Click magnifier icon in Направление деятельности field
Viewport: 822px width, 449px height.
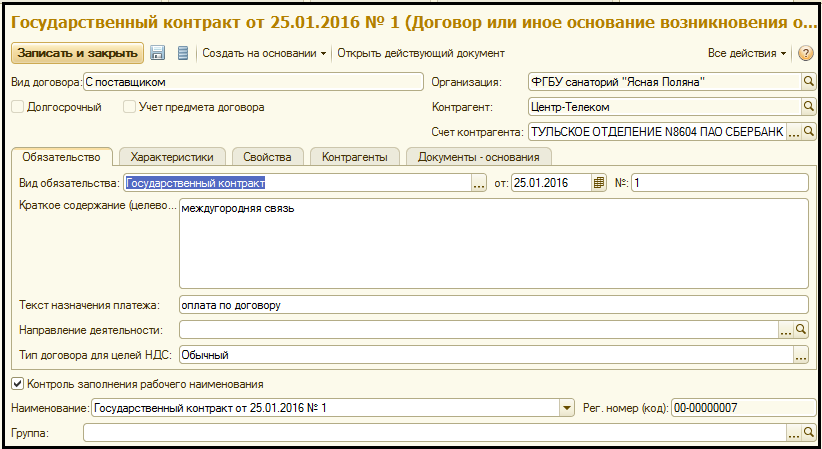pyautogui.click(x=801, y=329)
